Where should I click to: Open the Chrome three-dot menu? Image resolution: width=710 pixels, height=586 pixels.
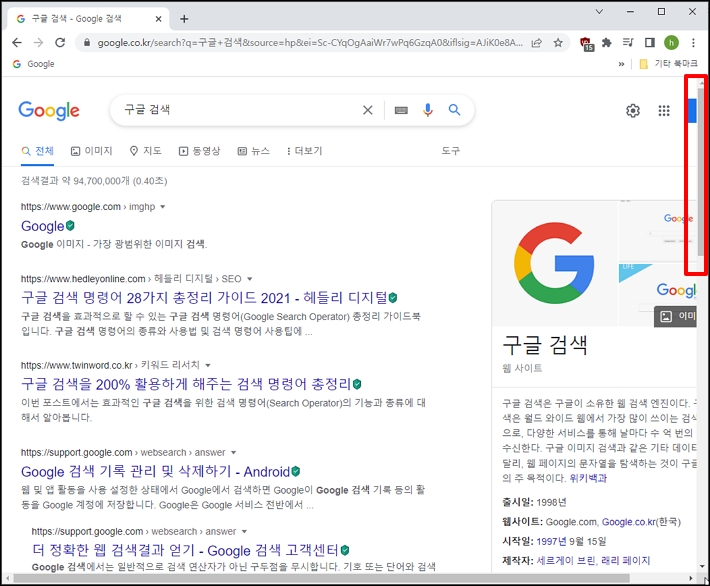(693, 43)
